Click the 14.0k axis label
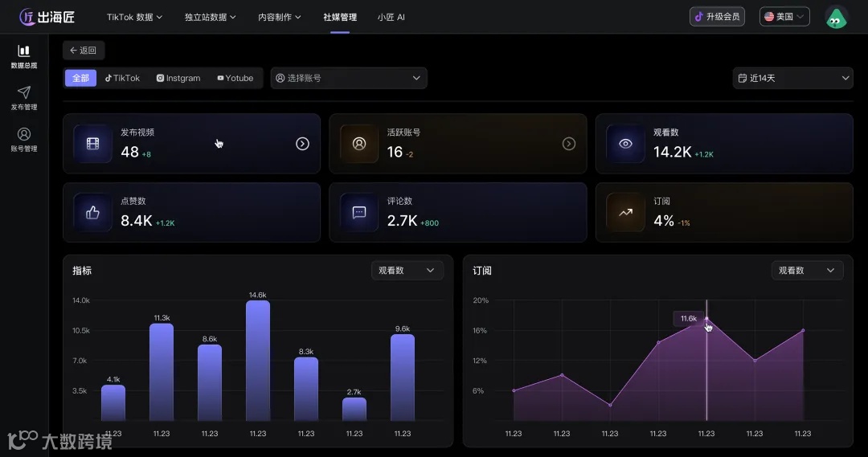868x457 pixels. click(x=81, y=300)
